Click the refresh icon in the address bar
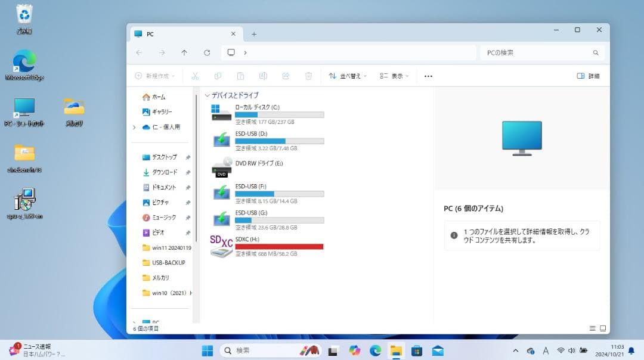 207,52
